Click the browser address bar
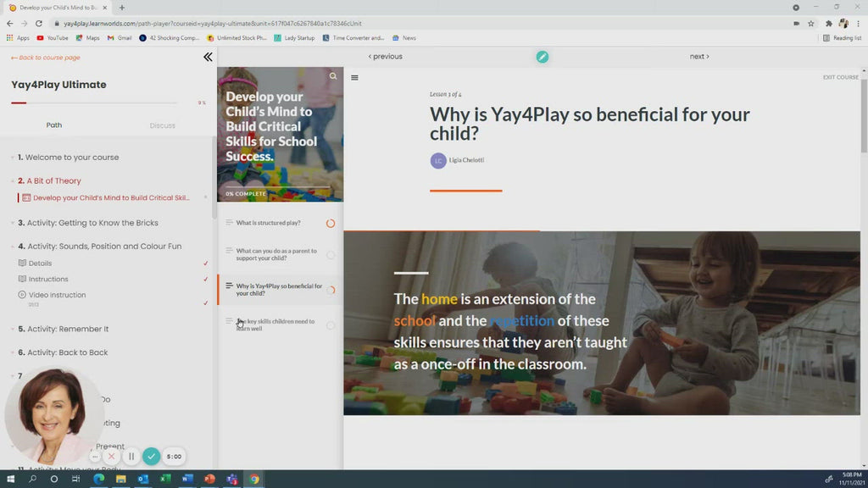The height and width of the screenshot is (488, 868). (x=420, y=23)
